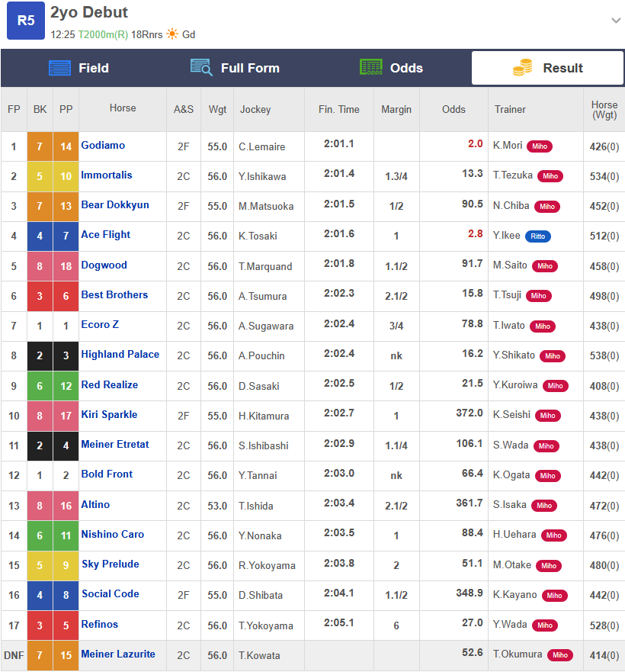Open the Odds tab
Image resolution: width=625 pixels, height=672 pixels.
coord(392,68)
